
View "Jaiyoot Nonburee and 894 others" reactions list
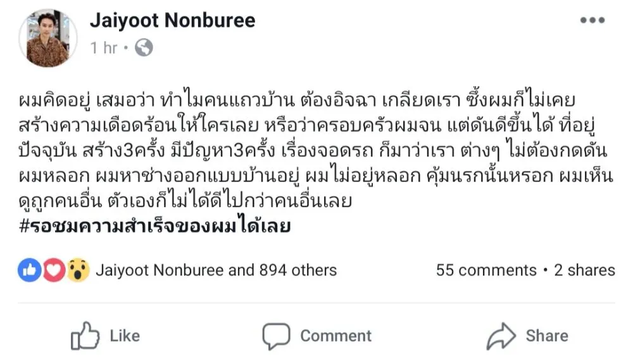[216, 270]
